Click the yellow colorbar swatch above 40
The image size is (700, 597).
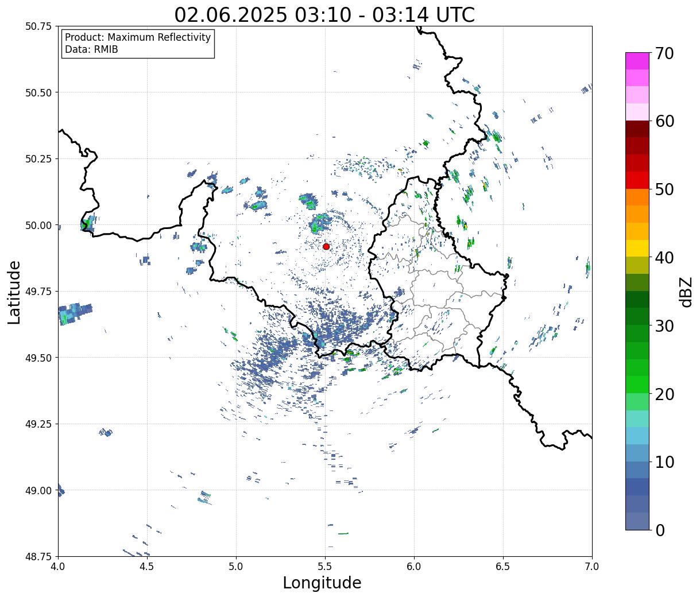(x=637, y=249)
